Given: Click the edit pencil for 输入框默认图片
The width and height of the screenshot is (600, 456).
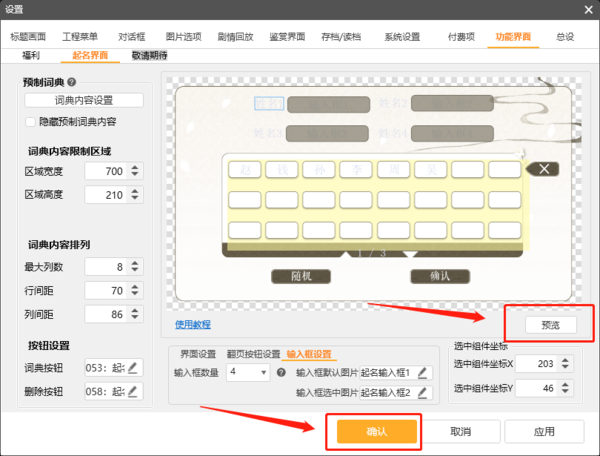Looking at the screenshot, I should pos(422,373).
